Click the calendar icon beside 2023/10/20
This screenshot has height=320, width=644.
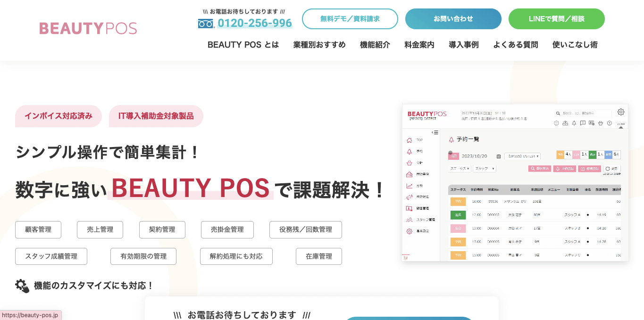click(x=499, y=156)
